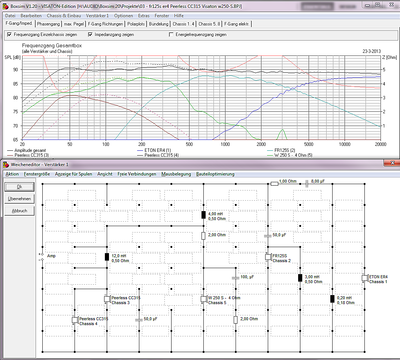Click the Abbruch button

[x=19, y=211]
